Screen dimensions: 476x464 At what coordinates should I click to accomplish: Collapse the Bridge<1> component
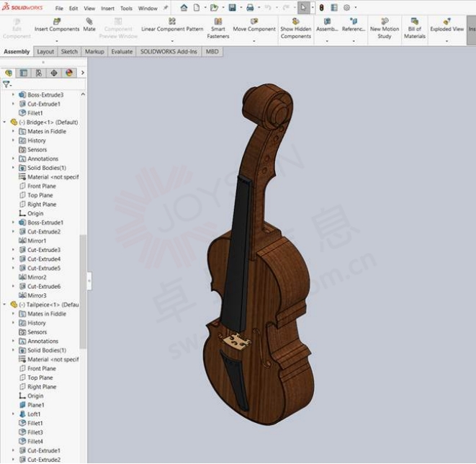[x=4, y=122]
